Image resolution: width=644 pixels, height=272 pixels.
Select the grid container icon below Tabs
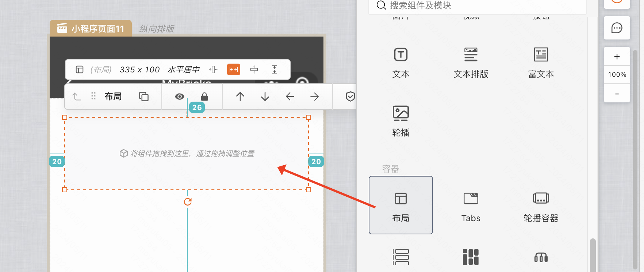tap(471, 257)
